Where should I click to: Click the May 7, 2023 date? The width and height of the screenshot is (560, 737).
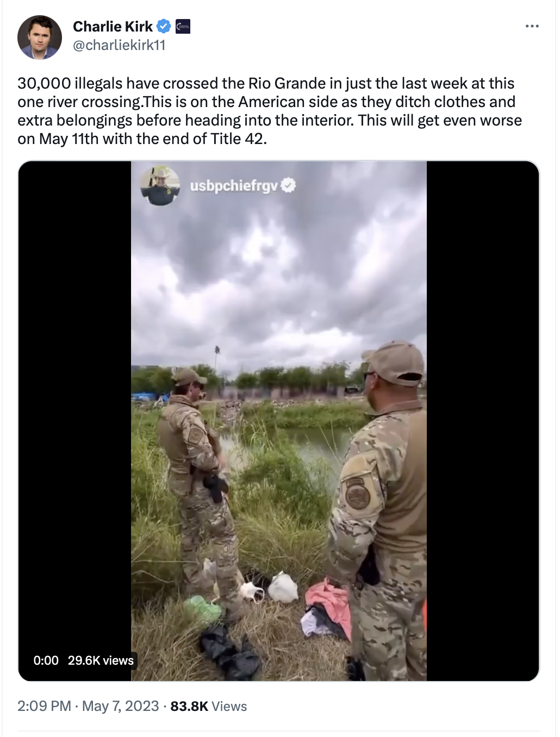pos(120,706)
